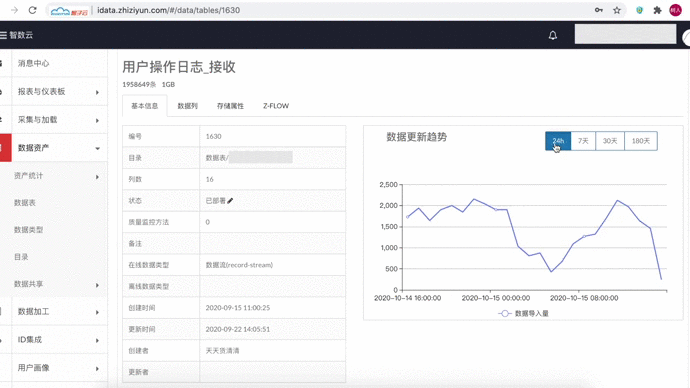Edit status with pencil icon next to 已部署

(230, 201)
